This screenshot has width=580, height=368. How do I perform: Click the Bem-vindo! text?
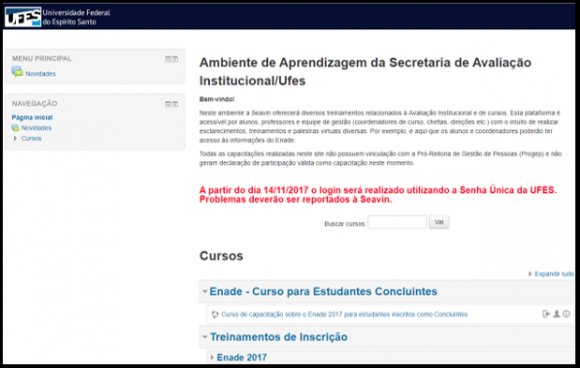[x=217, y=99]
